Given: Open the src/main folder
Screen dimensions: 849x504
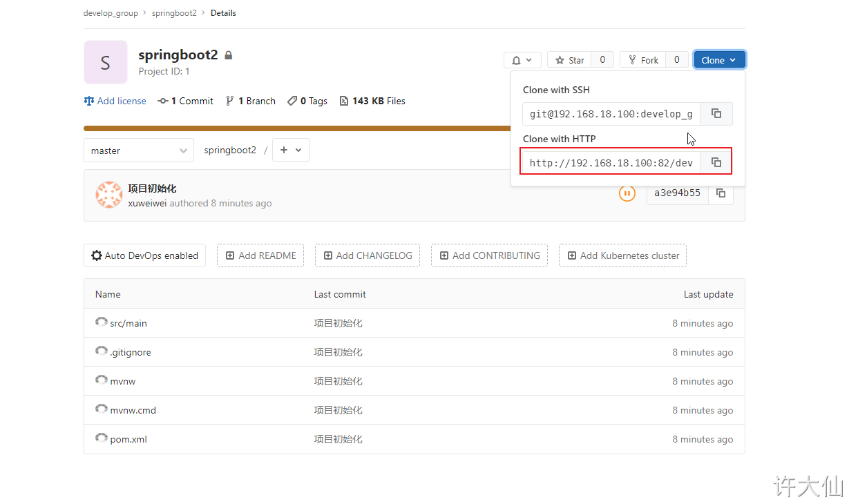Looking at the screenshot, I should coord(128,323).
